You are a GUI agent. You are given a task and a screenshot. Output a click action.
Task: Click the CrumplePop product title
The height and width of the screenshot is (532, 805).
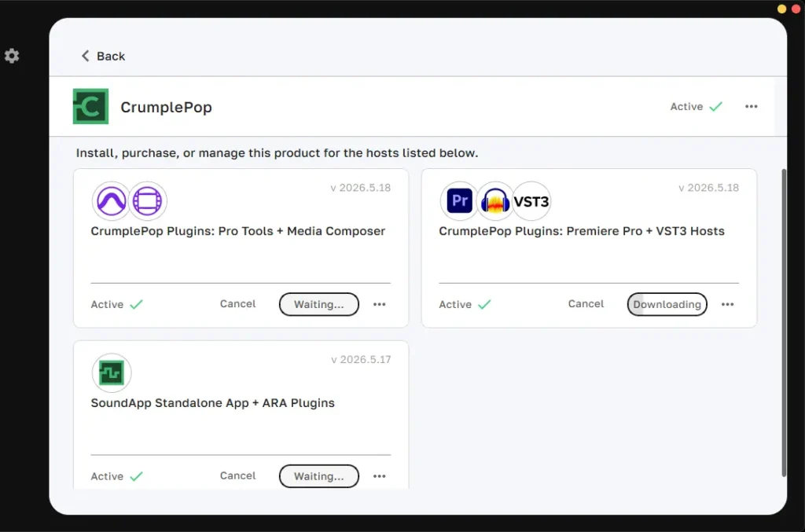click(167, 107)
